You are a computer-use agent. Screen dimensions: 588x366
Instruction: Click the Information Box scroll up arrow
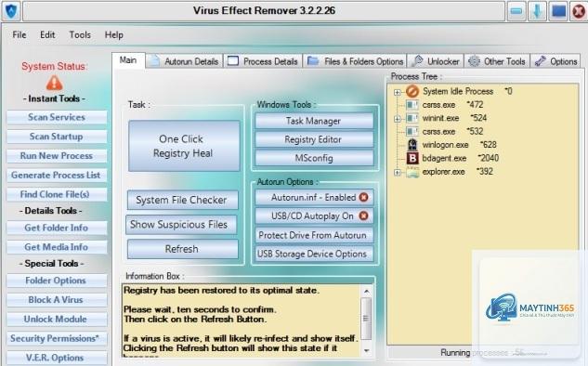366,292
